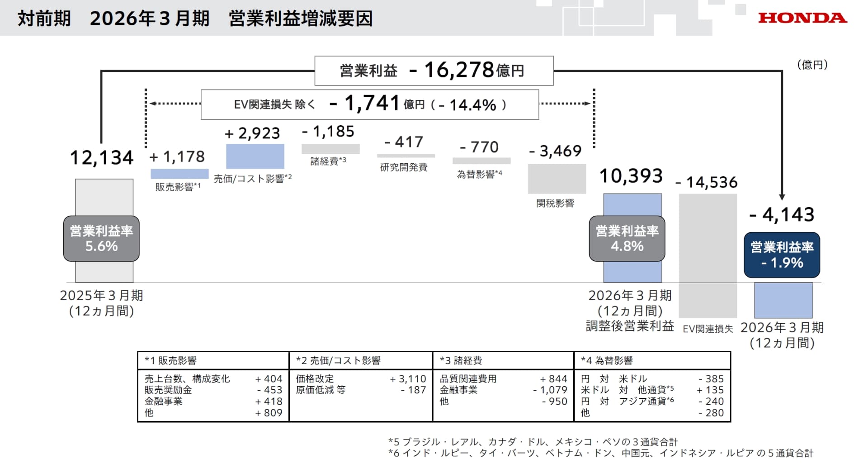
Task: Click the +1,178 value label
Action: pyautogui.click(x=177, y=157)
